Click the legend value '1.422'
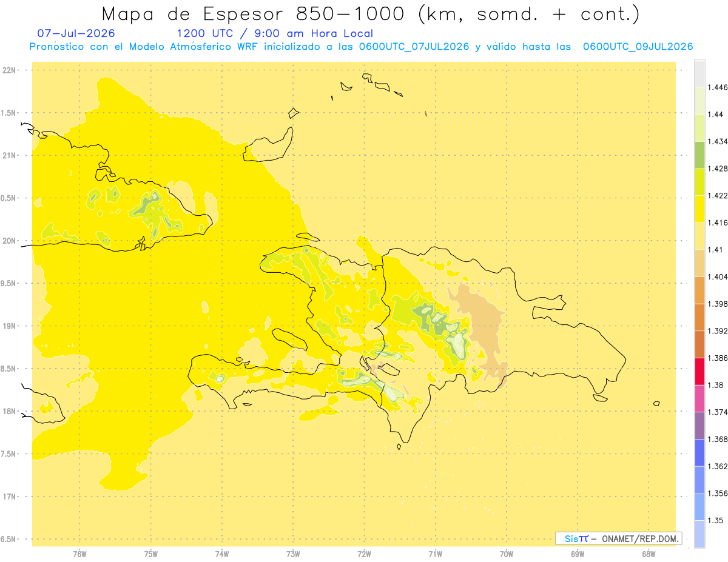 [718, 195]
